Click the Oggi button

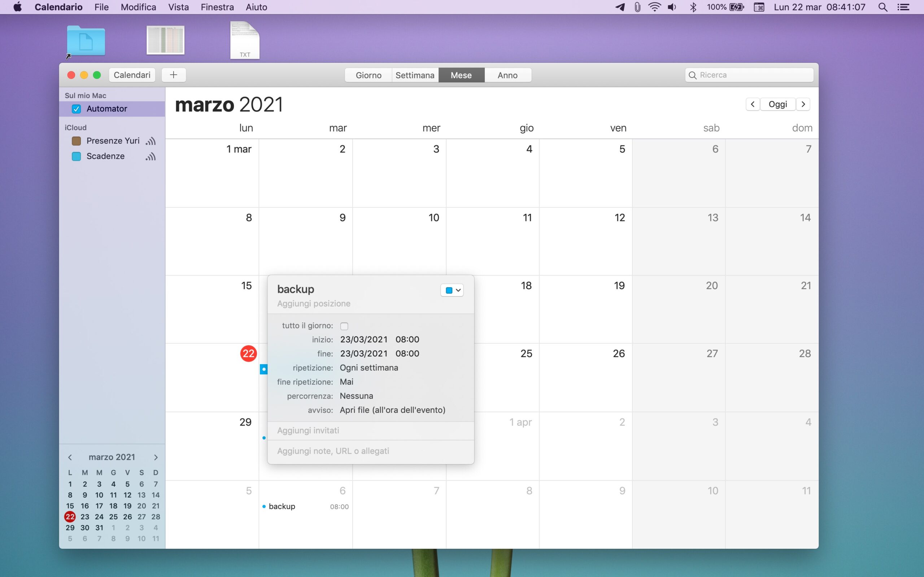[x=777, y=104]
